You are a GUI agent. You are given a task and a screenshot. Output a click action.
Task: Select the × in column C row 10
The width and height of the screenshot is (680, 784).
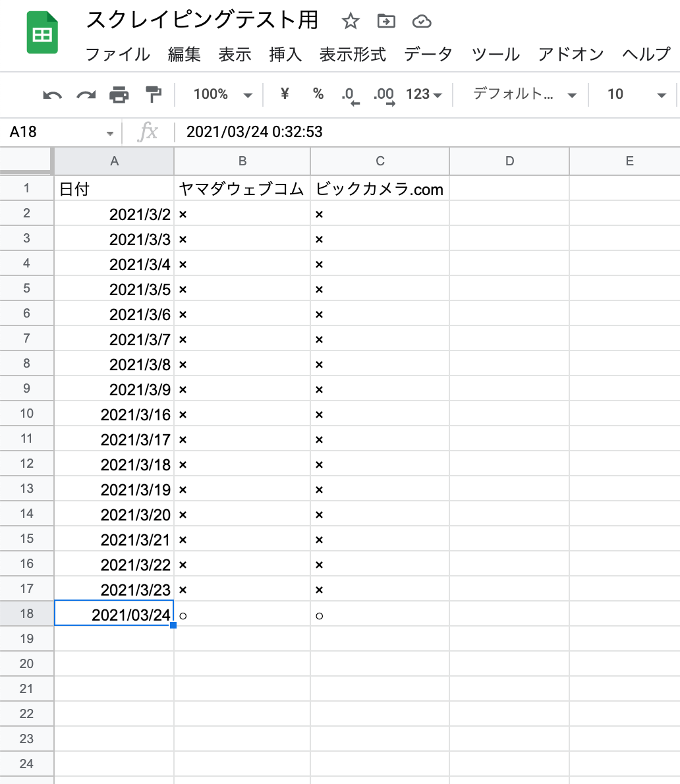(380, 414)
